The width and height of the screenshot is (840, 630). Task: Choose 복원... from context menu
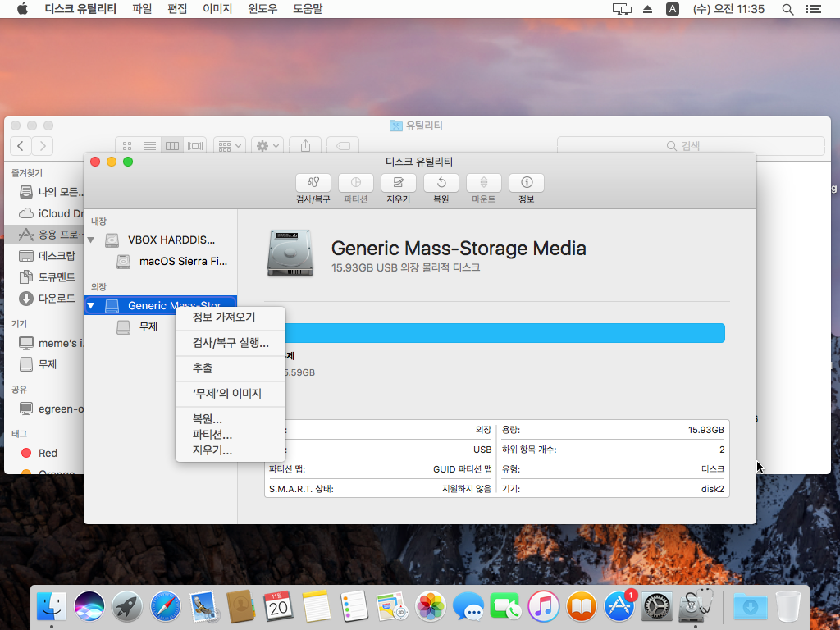point(231,419)
